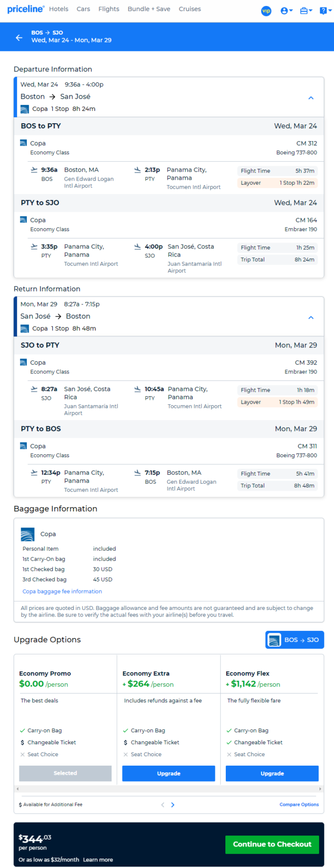
Task: Click Copa logo beside flight CM 392
Action: click(x=23, y=362)
